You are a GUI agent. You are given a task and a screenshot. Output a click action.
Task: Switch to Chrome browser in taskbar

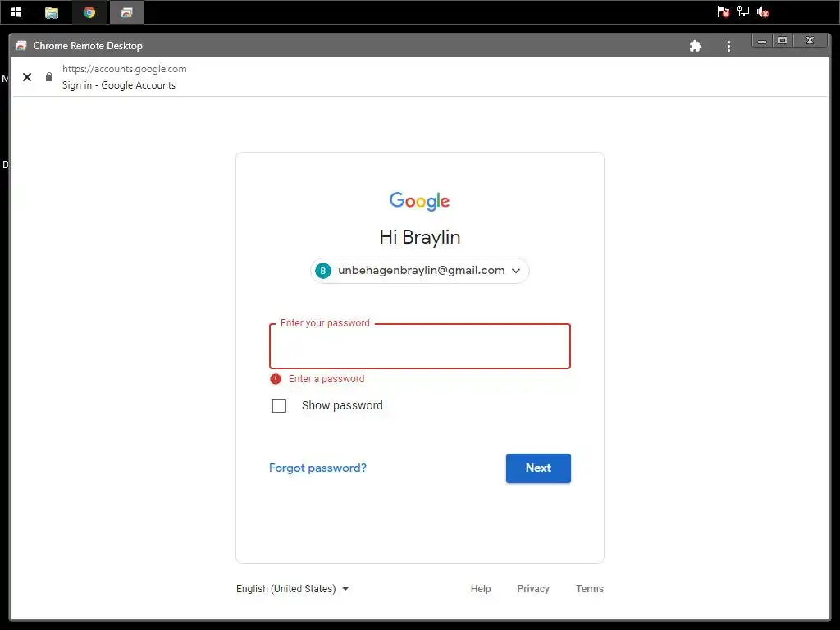point(89,12)
